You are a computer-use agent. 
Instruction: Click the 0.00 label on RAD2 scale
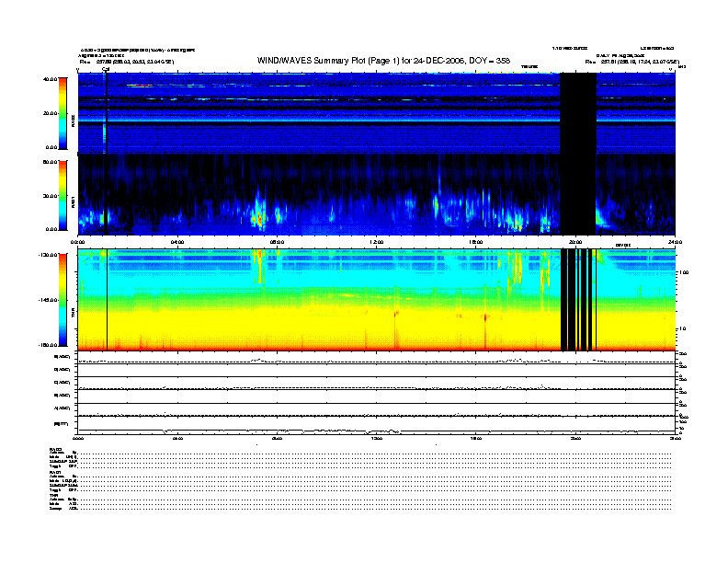(51, 147)
